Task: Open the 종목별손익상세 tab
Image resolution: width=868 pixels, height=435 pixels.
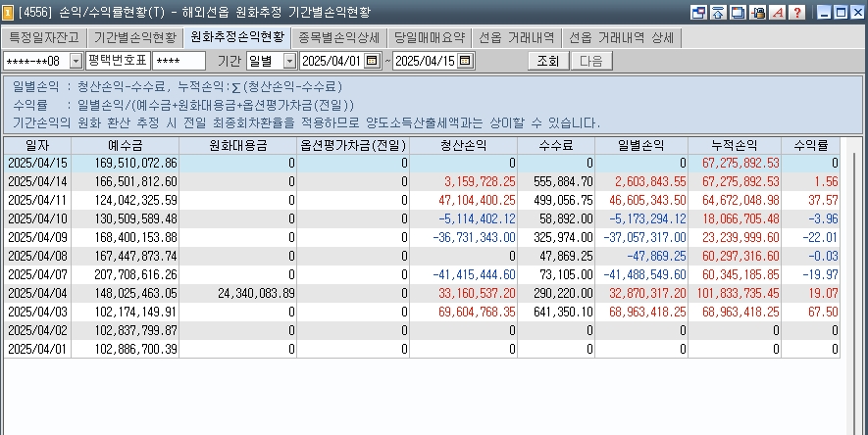Action: pyautogui.click(x=338, y=37)
